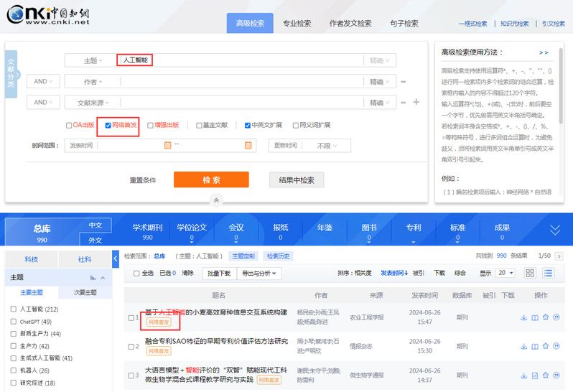Uncheck the 网络首发 checkbox
The image size is (573, 392).
[x=108, y=125]
